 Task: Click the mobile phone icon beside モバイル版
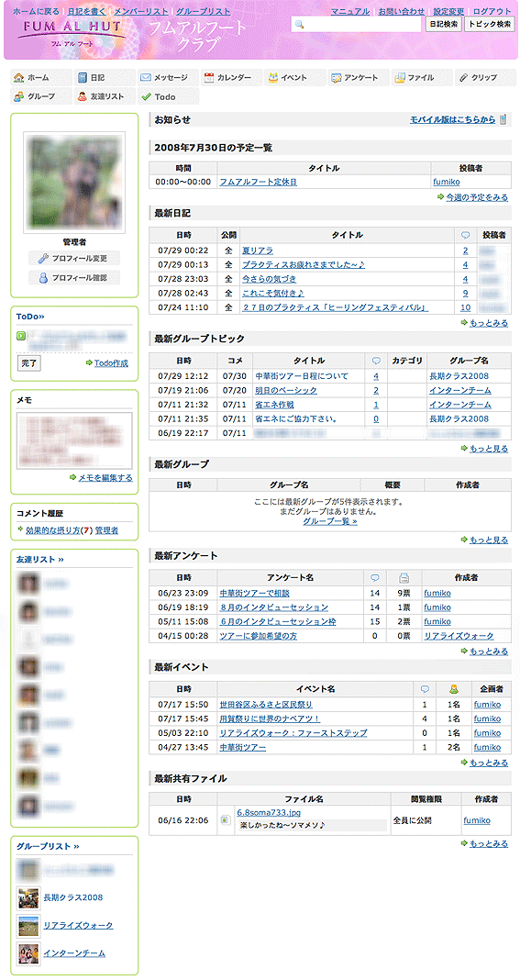pos(503,119)
